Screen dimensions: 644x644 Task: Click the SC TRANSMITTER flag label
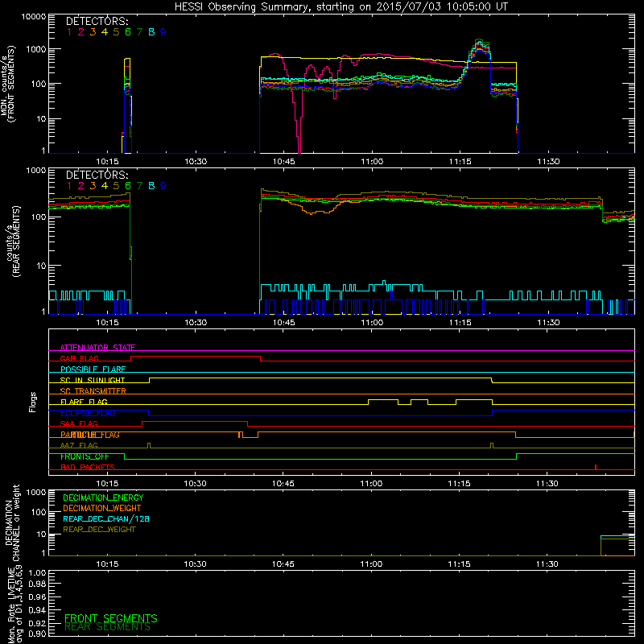(93, 391)
